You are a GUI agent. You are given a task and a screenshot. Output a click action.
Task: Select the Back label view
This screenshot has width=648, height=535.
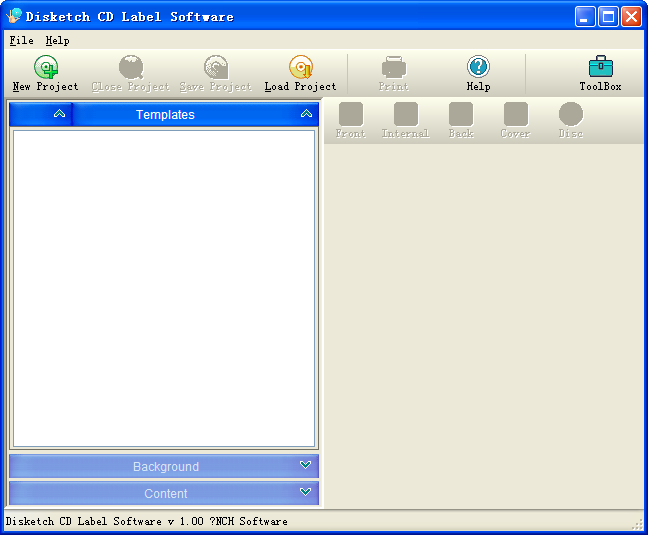[461, 120]
